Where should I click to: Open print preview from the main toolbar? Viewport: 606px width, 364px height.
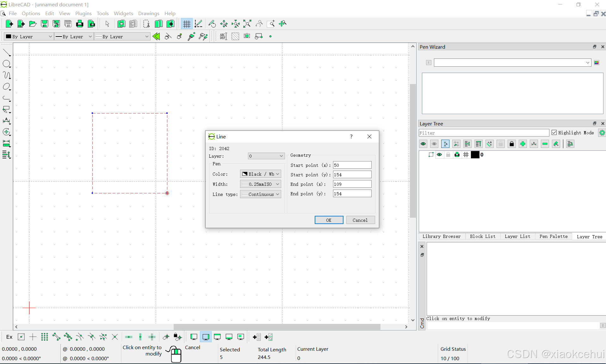(x=91, y=24)
